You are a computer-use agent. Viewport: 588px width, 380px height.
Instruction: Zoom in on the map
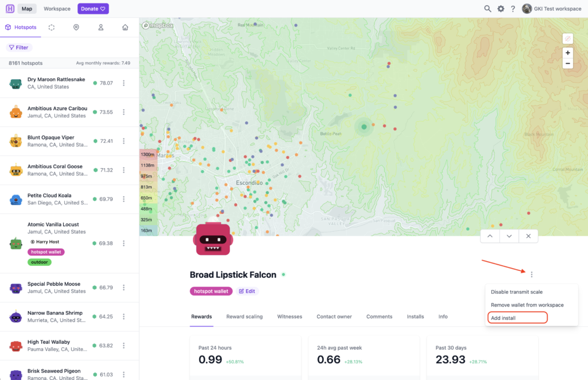tap(567, 53)
